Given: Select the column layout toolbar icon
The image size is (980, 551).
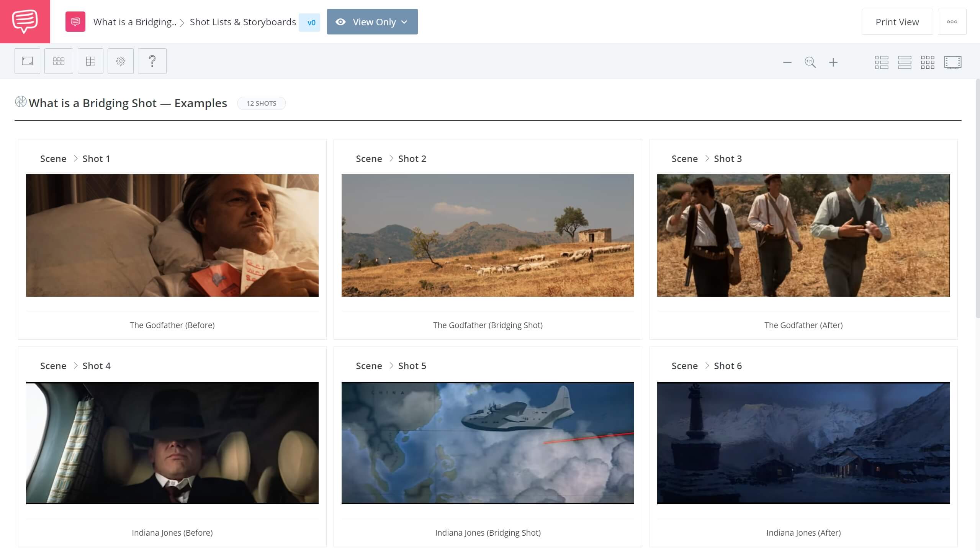Looking at the screenshot, I should [90, 61].
